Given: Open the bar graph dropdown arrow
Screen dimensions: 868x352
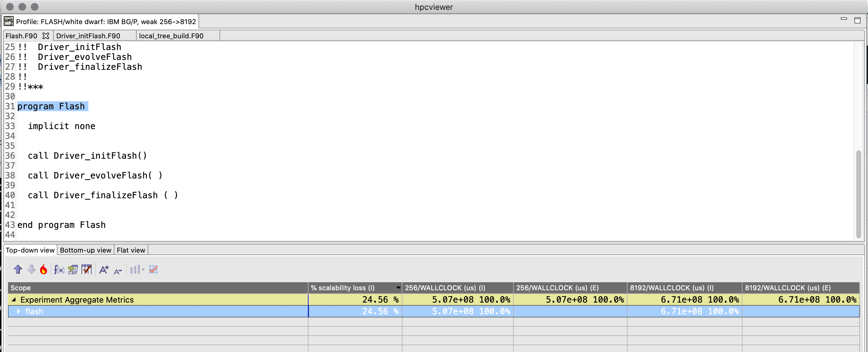Looking at the screenshot, I should pyautogui.click(x=143, y=270).
